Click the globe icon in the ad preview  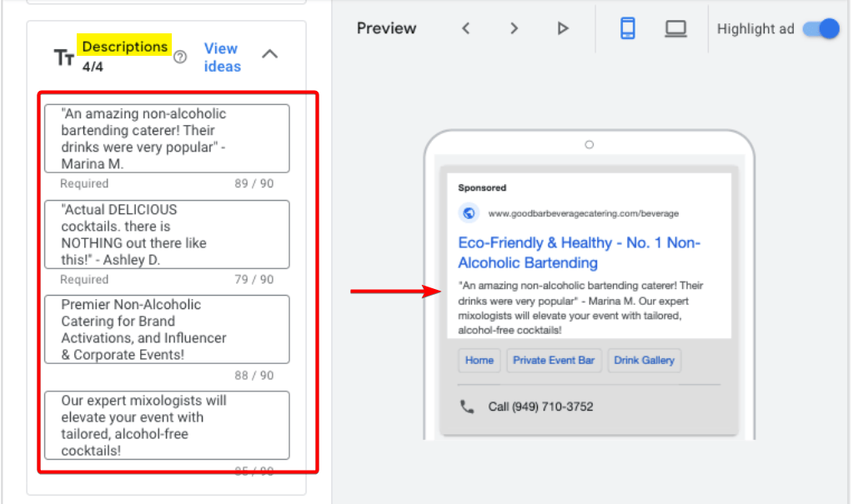[469, 213]
